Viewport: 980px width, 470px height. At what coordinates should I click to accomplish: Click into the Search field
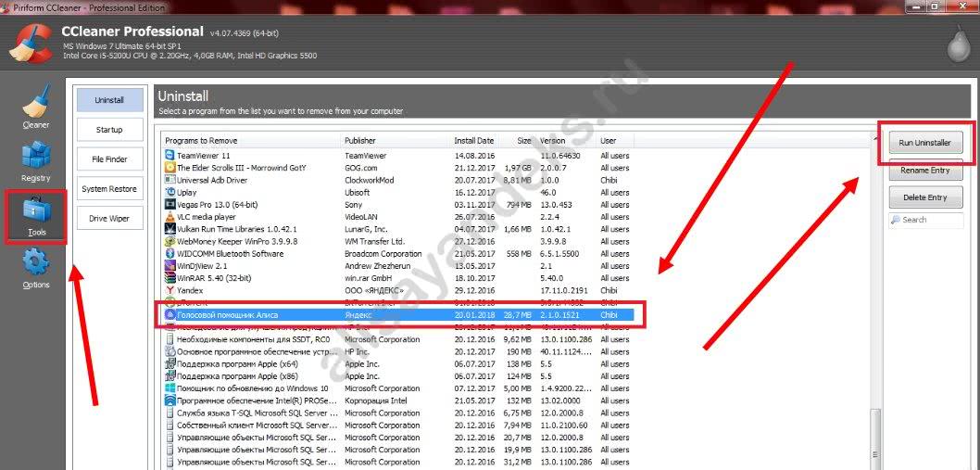coord(930,220)
